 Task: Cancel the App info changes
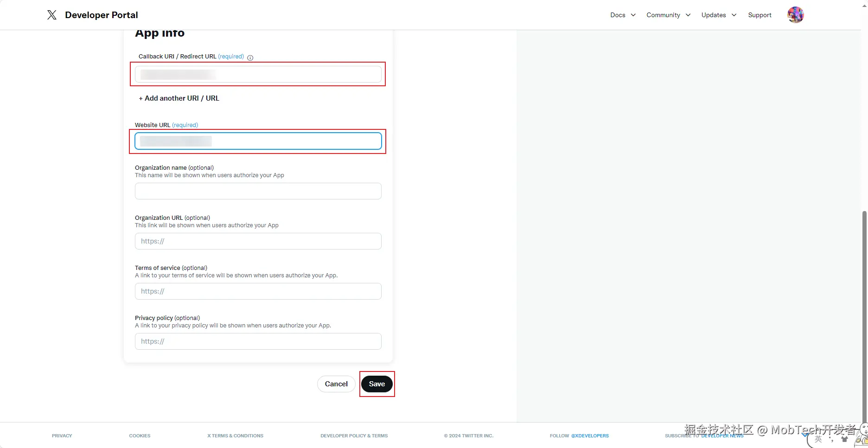pyautogui.click(x=336, y=384)
